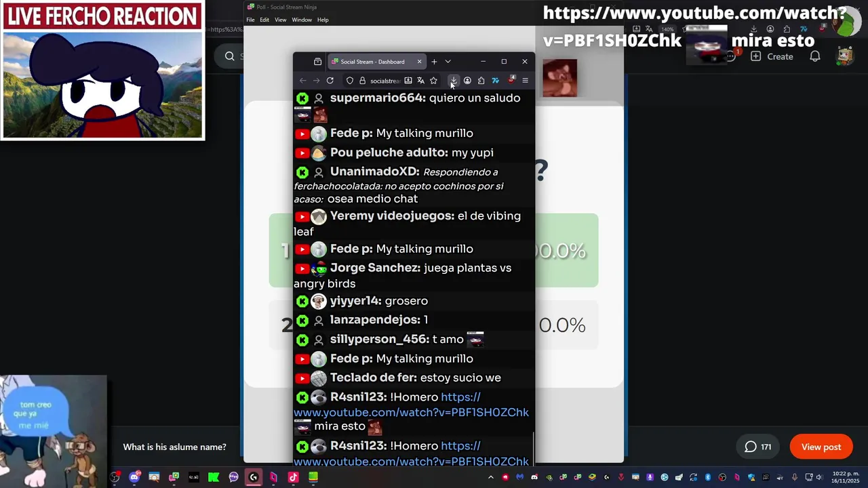Open the clock showing 10:22 p. m.
Screen dimensions: 868x488
[x=846, y=477]
